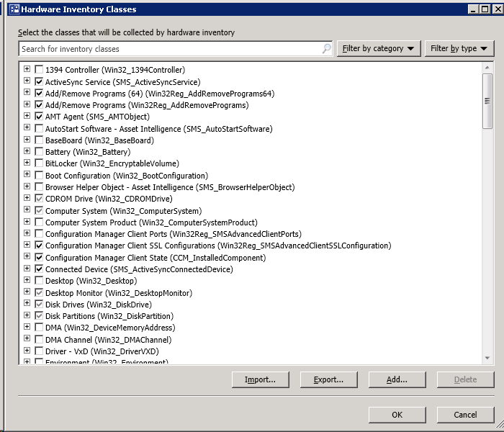
Task: Select the Computer System (Win32_ComputerSystem) row text
Action: 123,211
